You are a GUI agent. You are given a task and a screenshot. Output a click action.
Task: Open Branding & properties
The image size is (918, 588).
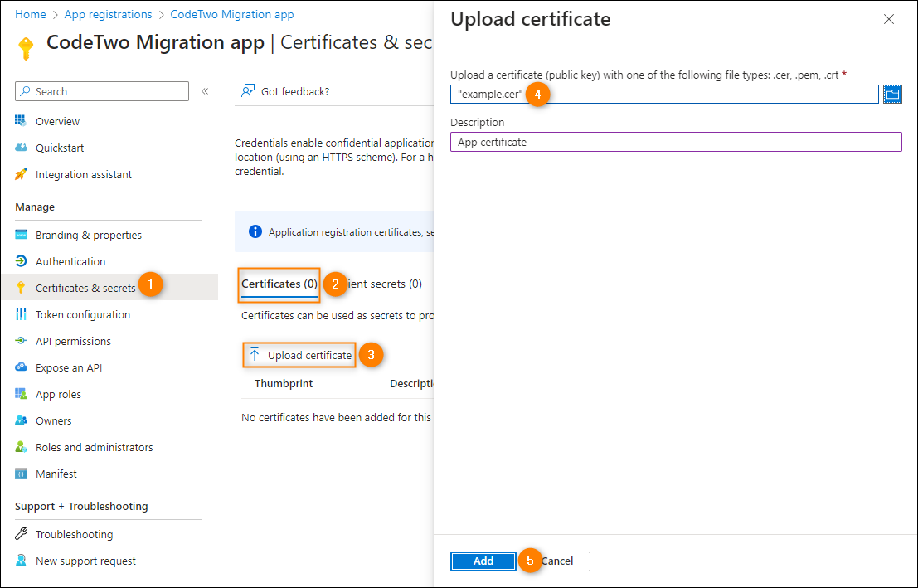pos(89,235)
